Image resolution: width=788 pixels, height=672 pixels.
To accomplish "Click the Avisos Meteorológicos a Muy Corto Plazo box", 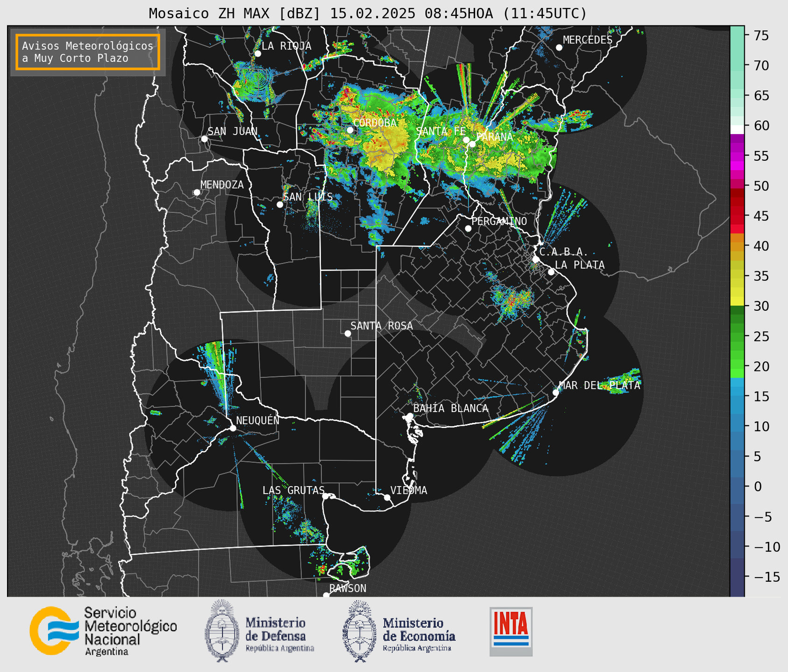I will pos(88,52).
